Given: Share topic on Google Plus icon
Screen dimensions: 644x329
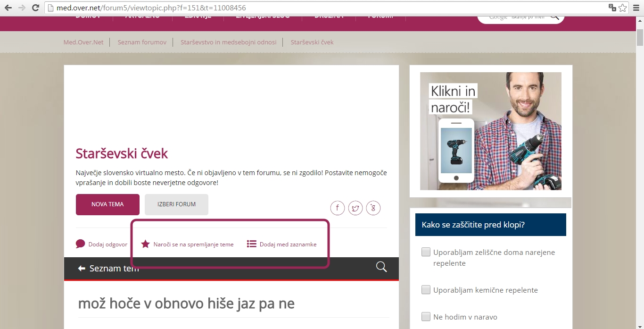Looking at the screenshot, I should tap(373, 208).
